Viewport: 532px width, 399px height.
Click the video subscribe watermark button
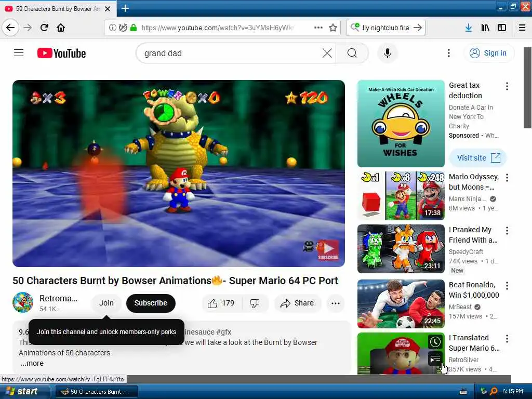(x=328, y=250)
